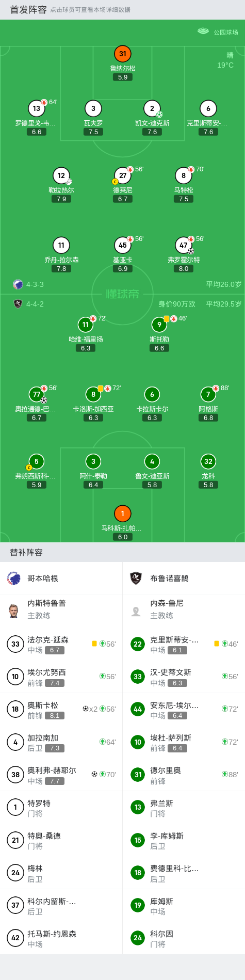Open player 12 勒拉热尔 details

pos(61,175)
